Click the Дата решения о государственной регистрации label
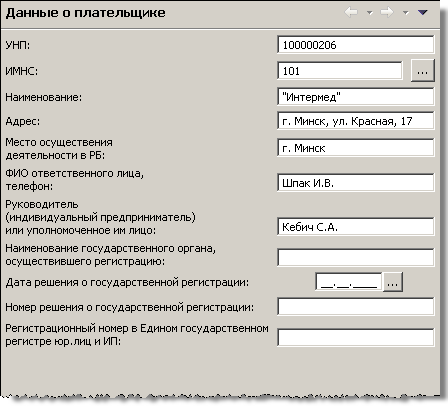This screenshot has width=448, height=406. click(127, 282)
